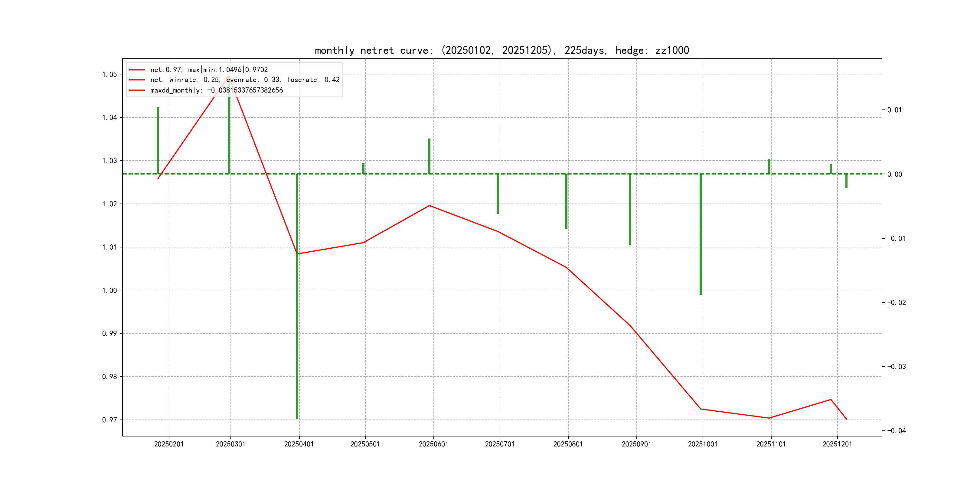Click the small green bar near 20251101

tap(769, 167)
